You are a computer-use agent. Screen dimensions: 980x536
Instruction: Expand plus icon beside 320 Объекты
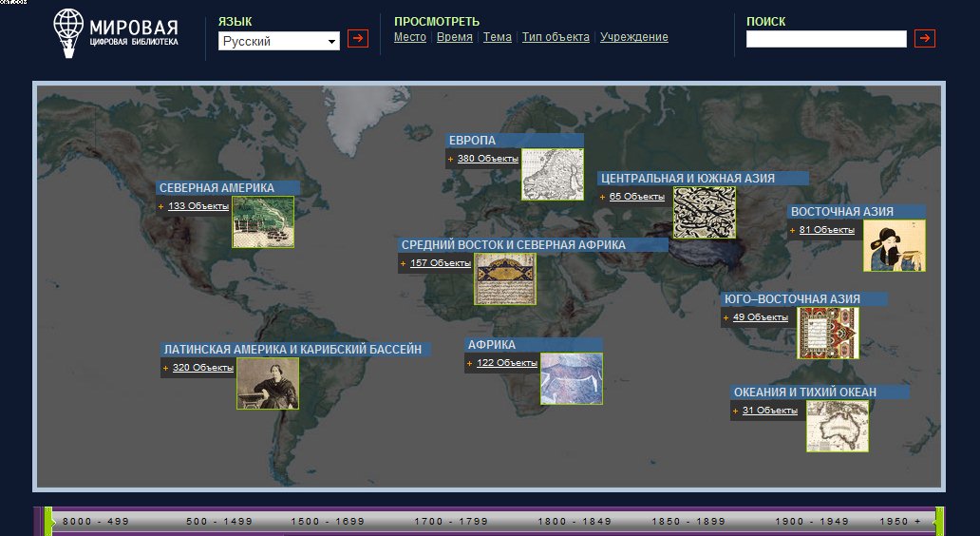[165, 369]
